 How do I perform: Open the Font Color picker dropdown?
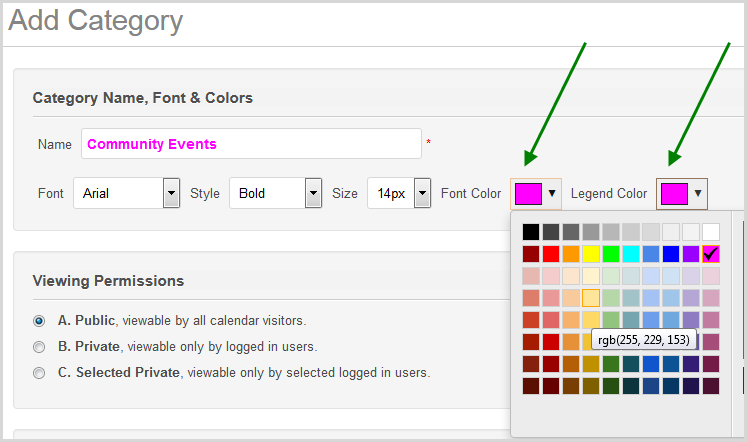click(x=536, y=193)
